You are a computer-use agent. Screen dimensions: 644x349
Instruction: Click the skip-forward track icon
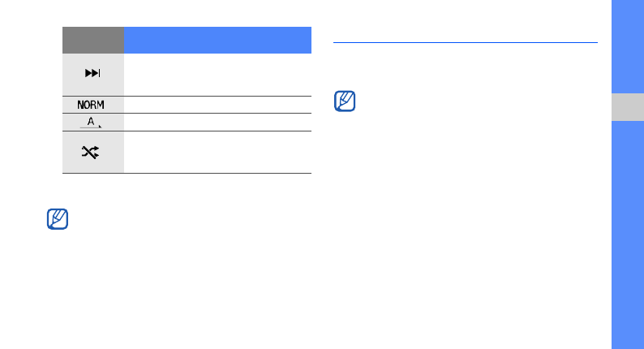(x=93, y=74)
